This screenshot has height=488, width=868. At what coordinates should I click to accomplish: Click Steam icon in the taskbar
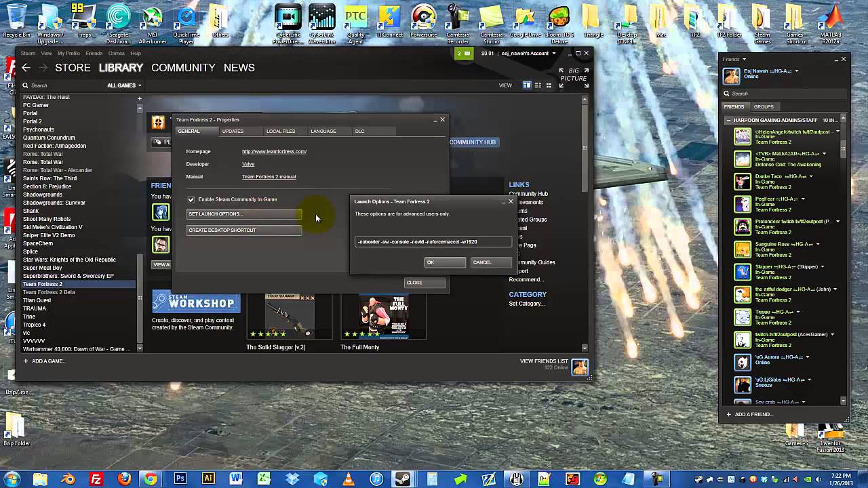pyautogui.click(x=402, y=479)
